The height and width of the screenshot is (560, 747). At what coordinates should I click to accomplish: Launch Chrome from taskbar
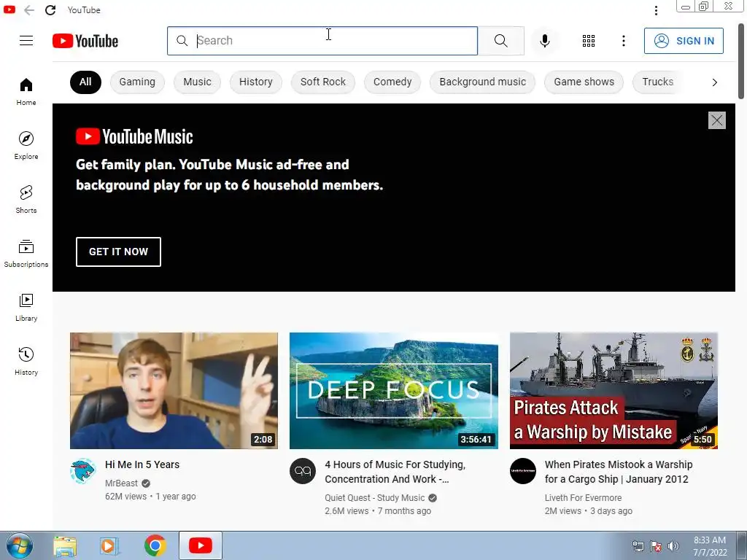[x=155, y=545]
